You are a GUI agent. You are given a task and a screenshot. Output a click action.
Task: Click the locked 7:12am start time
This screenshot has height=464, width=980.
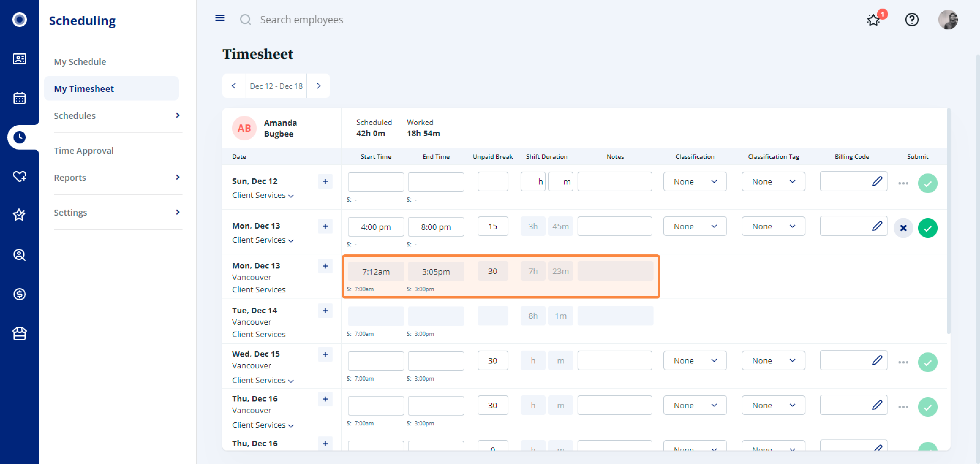coord(376,272)
